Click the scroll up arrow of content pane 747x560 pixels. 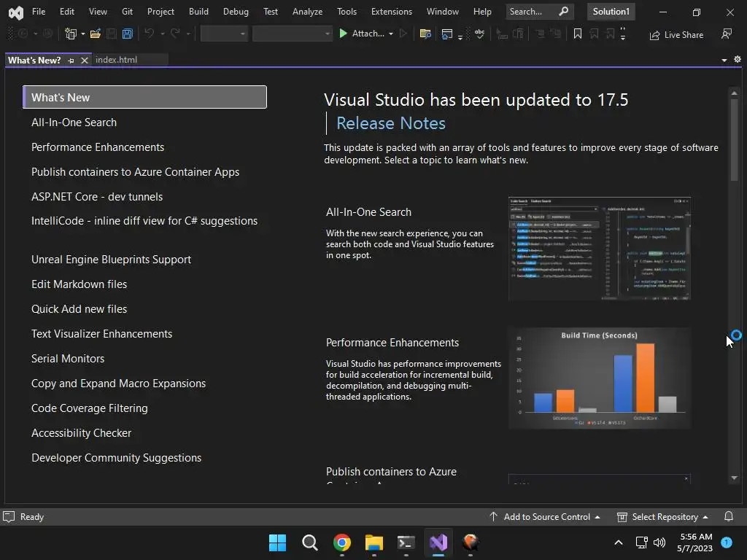[x=734, y=93]
